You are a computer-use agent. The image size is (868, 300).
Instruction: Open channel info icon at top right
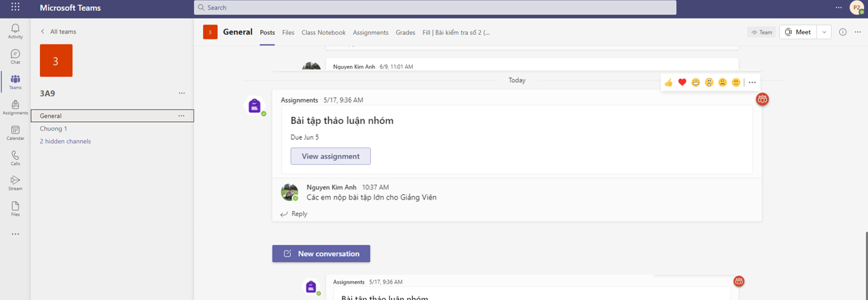[x=843, y=32]
